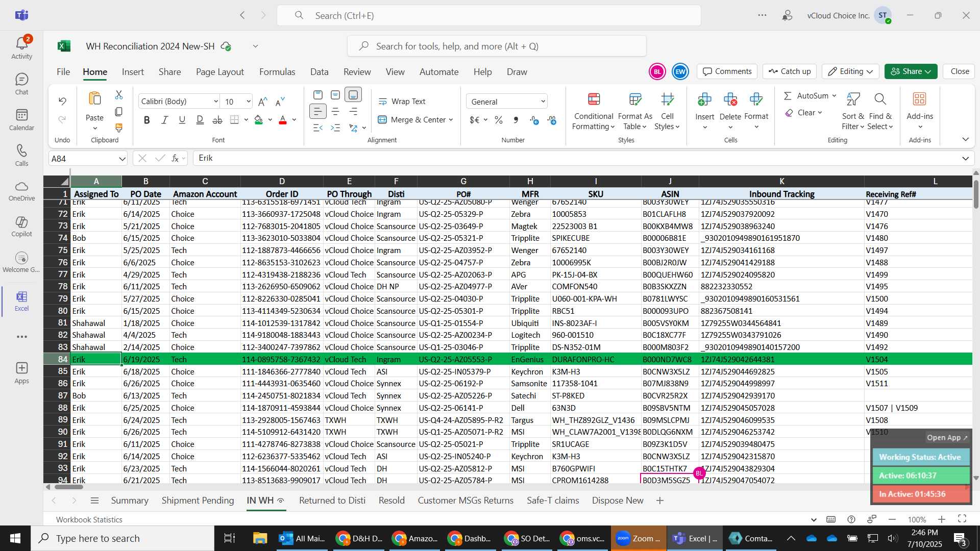The image size is (980, 551).
Task: Apply the red font color swatch
Action: 283,120
